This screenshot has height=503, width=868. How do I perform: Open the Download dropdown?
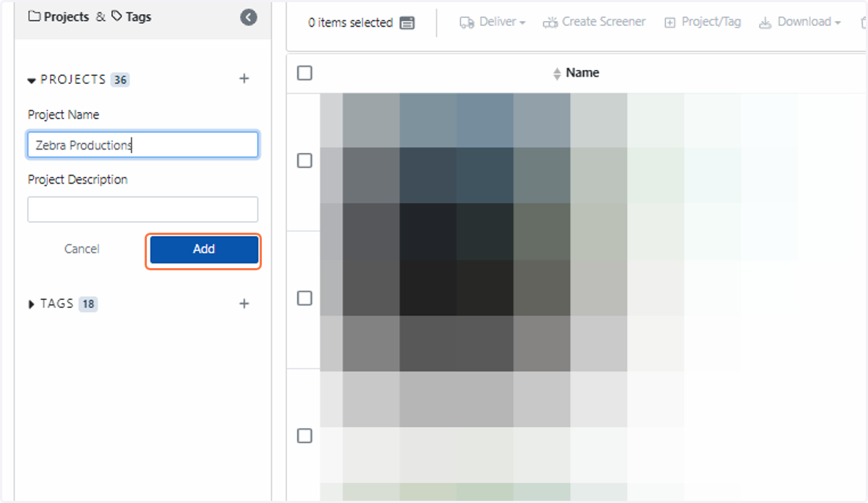[x=800, y=22]
